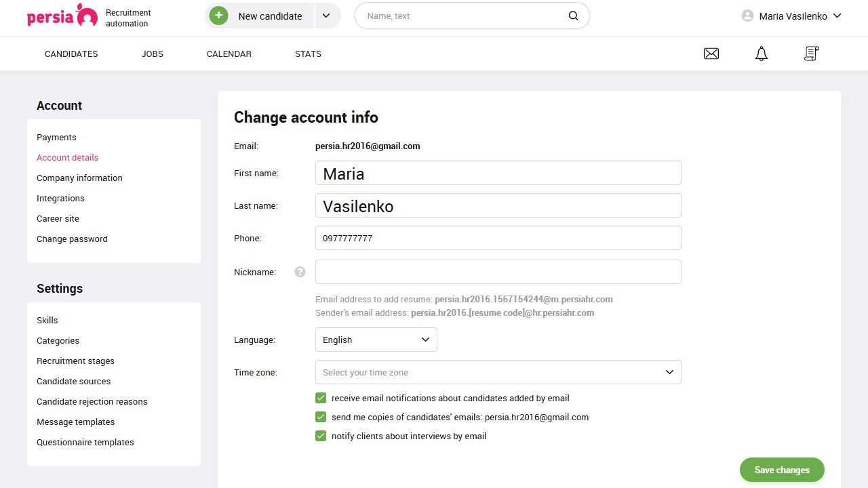Switch to the JOBS tab
The height and width of the screenshot is (488, 868).
tap(152, 54)
